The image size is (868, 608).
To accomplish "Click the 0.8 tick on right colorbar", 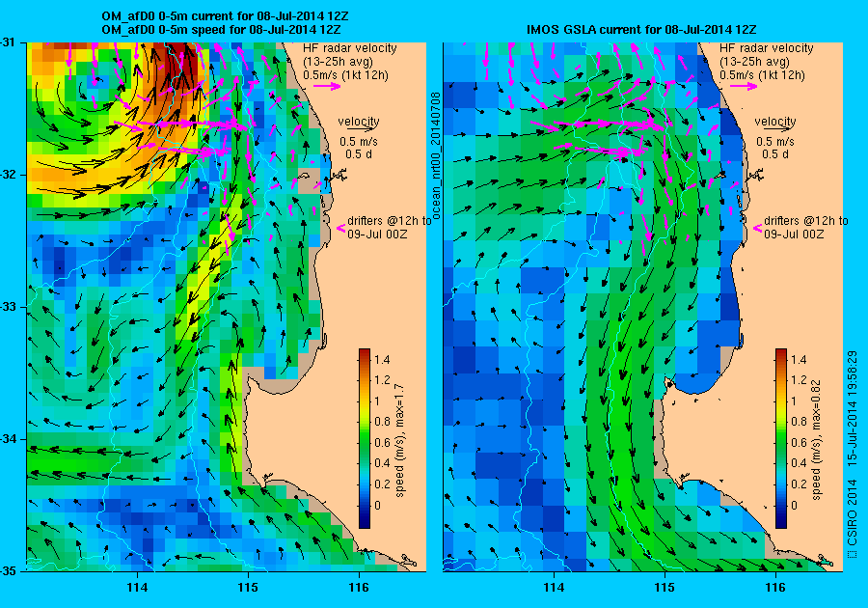I will click(799, 422).
